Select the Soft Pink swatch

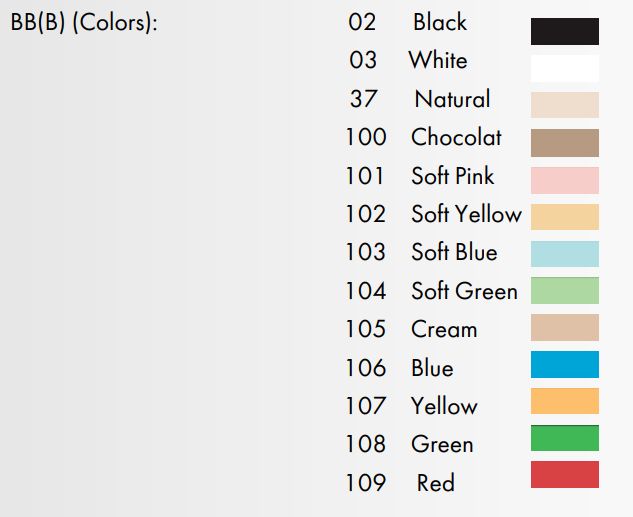pyautogui.click(x=564, y=180)
